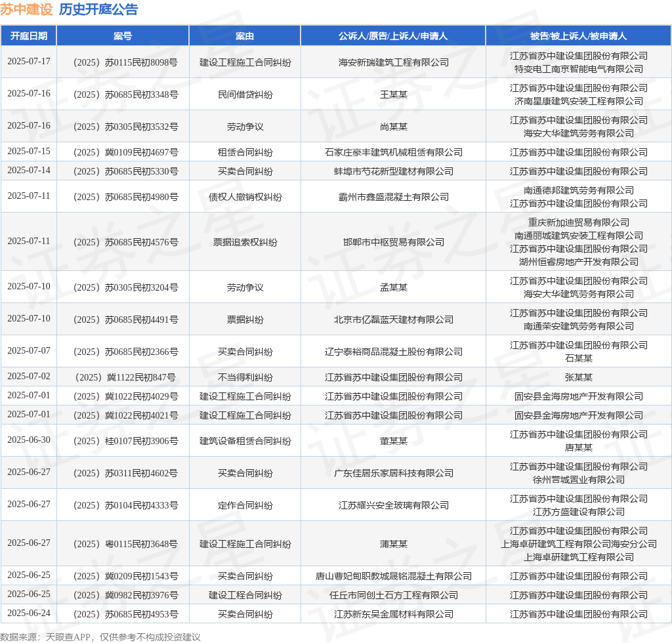Click the 开庭日期 column header

pyautogui.click(x=29, y=36)
